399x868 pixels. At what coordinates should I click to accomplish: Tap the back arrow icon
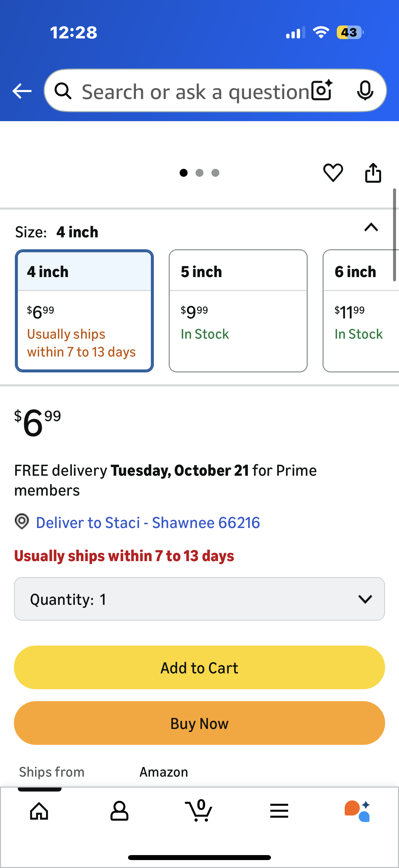click(22, 91)
